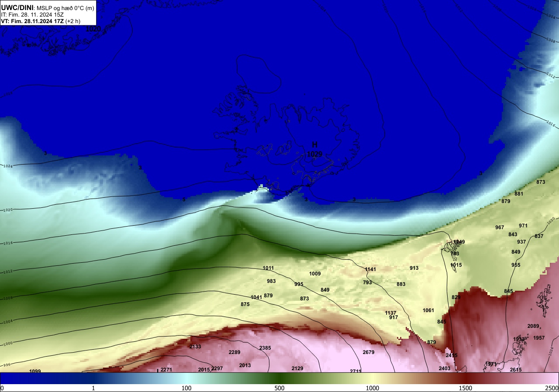Click the 2289 height value
Screen dimensions: 559x392
pos(235,352)
